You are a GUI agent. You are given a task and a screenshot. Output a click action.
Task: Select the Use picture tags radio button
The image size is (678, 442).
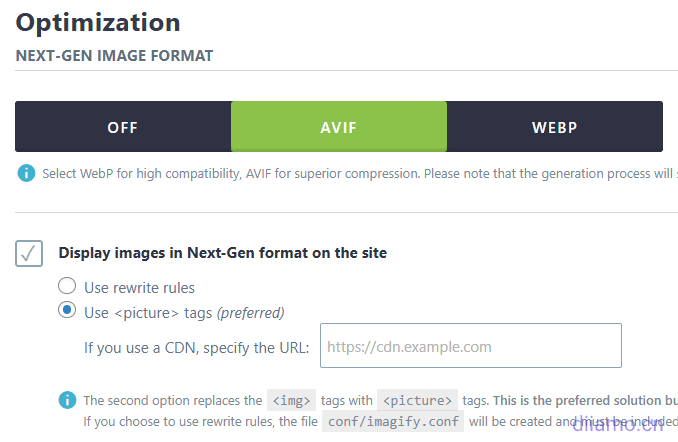click(x=67, y=311)
